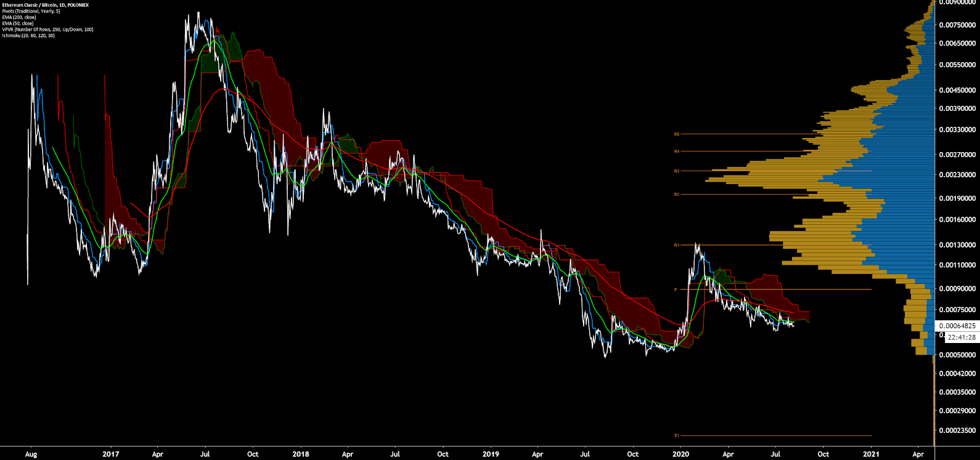This screenshot has height=460, width=980.
Task: Click the 2020 label on time axis
Action: [680, 454]
